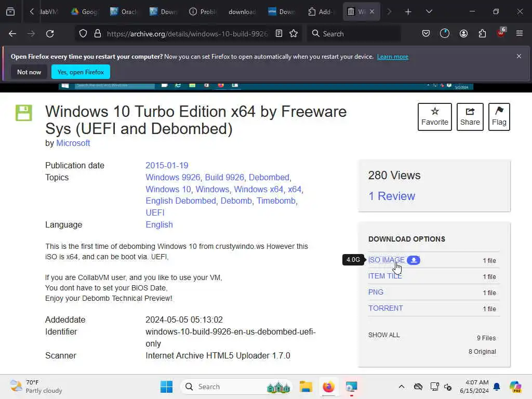Show hidden system tray icons
Viewport: 532px width, 399px height.
tap(402, 387)
